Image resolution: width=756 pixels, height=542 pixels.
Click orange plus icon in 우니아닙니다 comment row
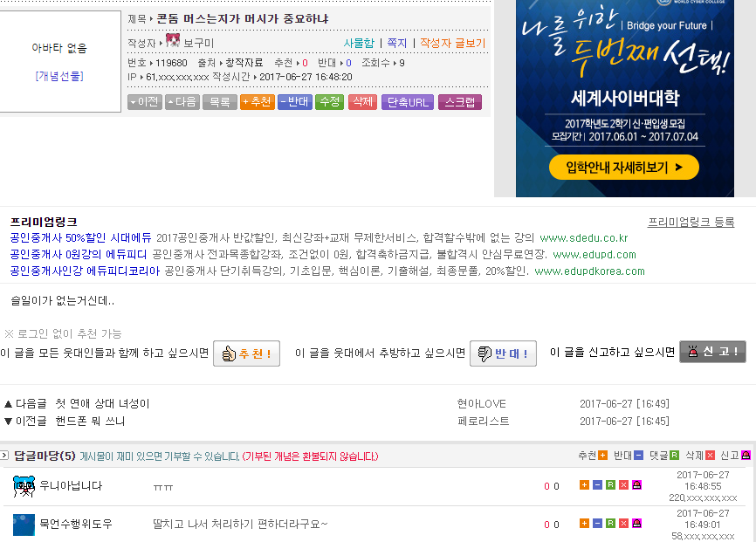point(584,485)
